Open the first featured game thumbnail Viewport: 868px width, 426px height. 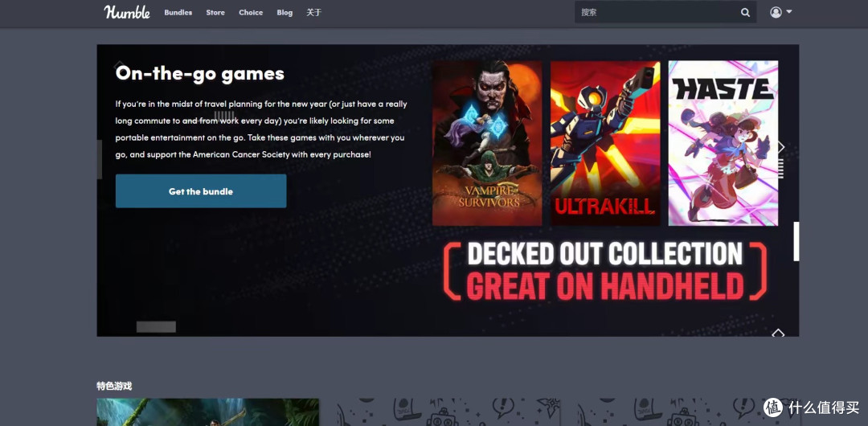pos(207,412)
